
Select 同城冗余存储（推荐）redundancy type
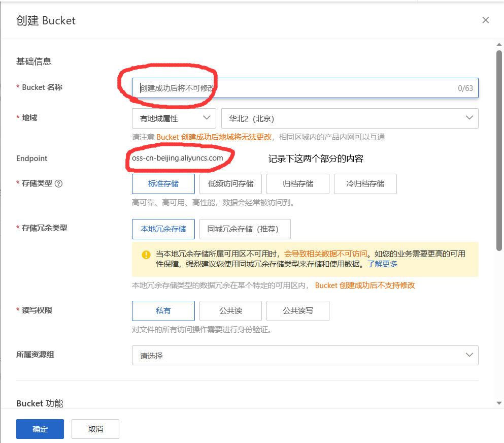tap(245, 229)
